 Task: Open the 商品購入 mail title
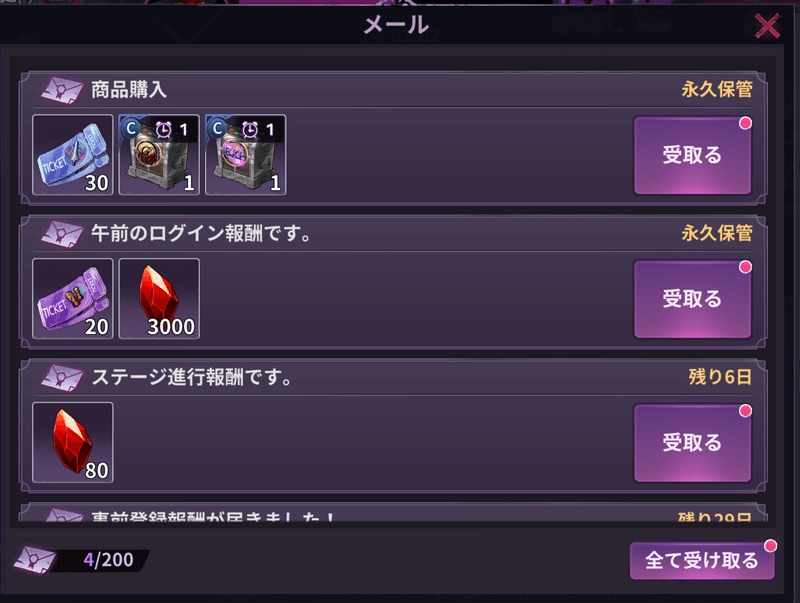pyautogui.click(x=129, y=90)
